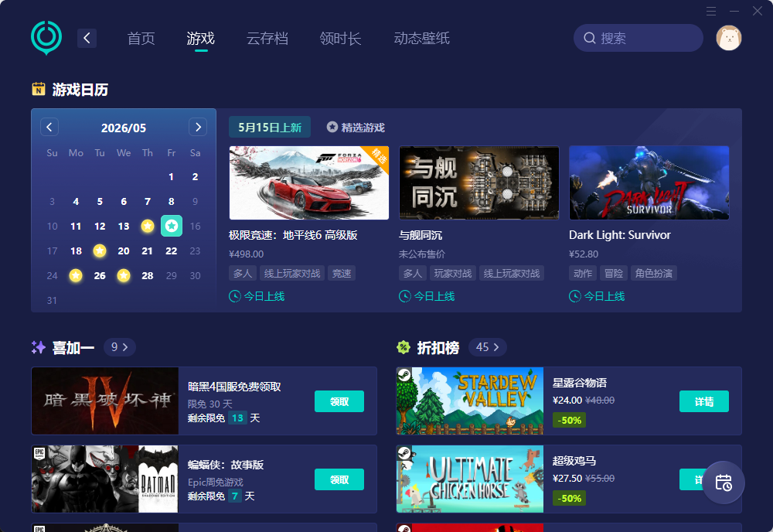The image size is (773, 532).
Task: Click title 星露谷物语
Action: point(580,383)
